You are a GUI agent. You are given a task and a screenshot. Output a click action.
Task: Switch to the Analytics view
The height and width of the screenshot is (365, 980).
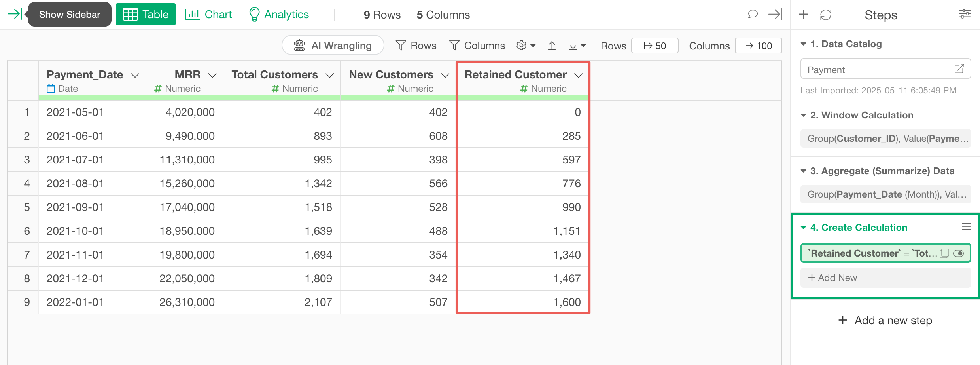tap(279, 14)
